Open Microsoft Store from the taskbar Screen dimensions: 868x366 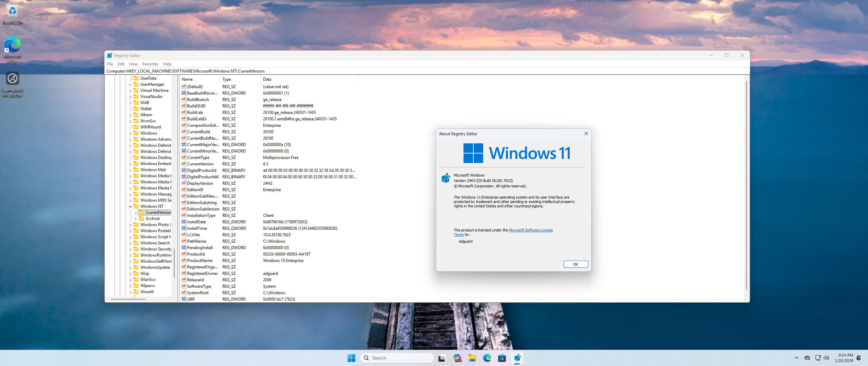click(x=502, y=358)
